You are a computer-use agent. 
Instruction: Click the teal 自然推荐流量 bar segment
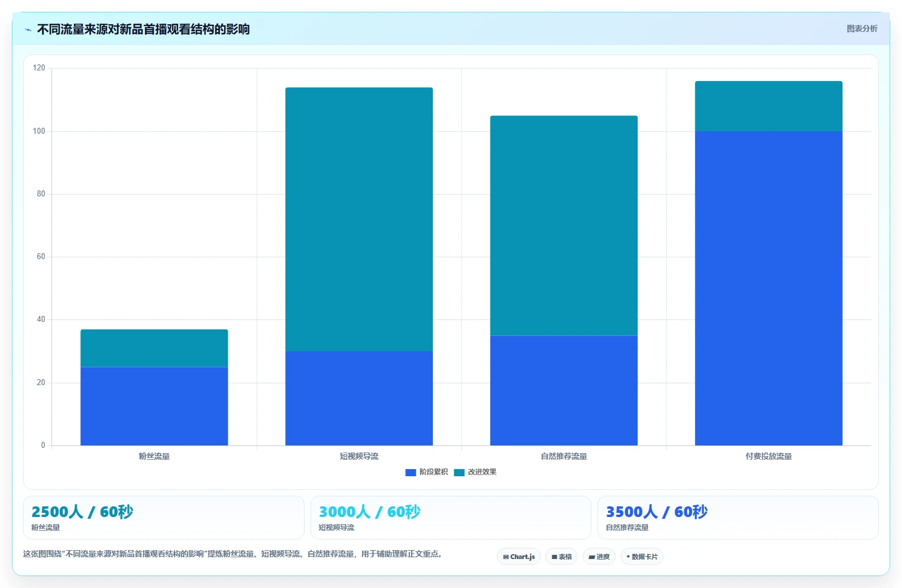point(564,226)
